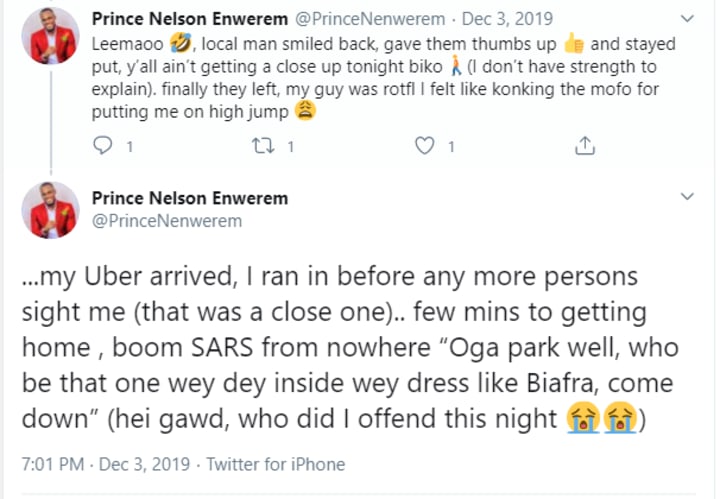This screenshot has width=720, height=499.
Task: Open profile picture on the first tweet
Action: coord(50,36)
